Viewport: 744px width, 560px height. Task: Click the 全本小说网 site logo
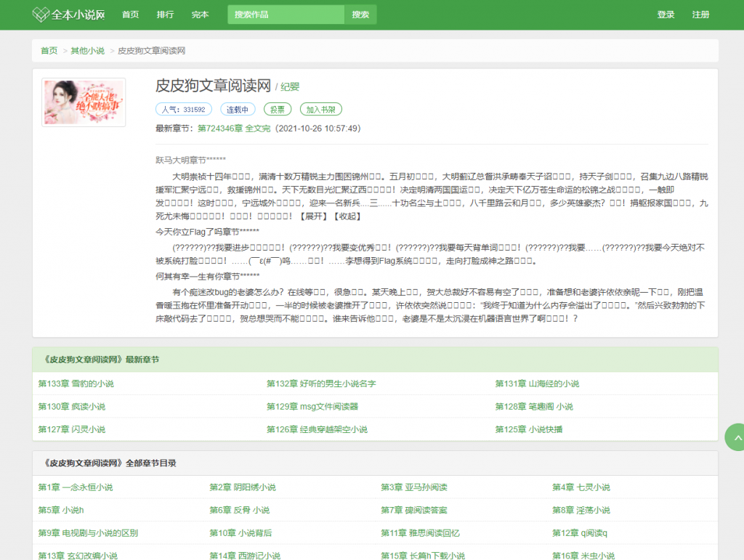point(69,15)
